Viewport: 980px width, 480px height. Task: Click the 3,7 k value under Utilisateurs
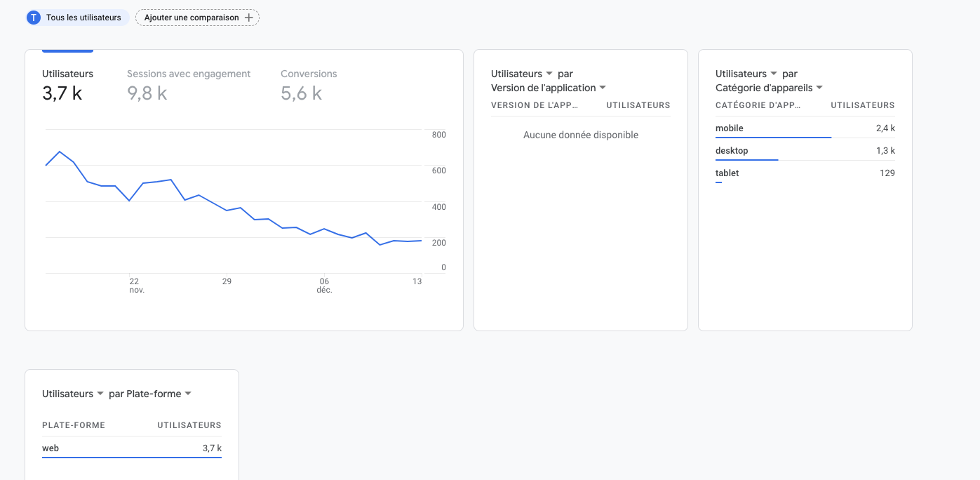[x=62, y=93]
